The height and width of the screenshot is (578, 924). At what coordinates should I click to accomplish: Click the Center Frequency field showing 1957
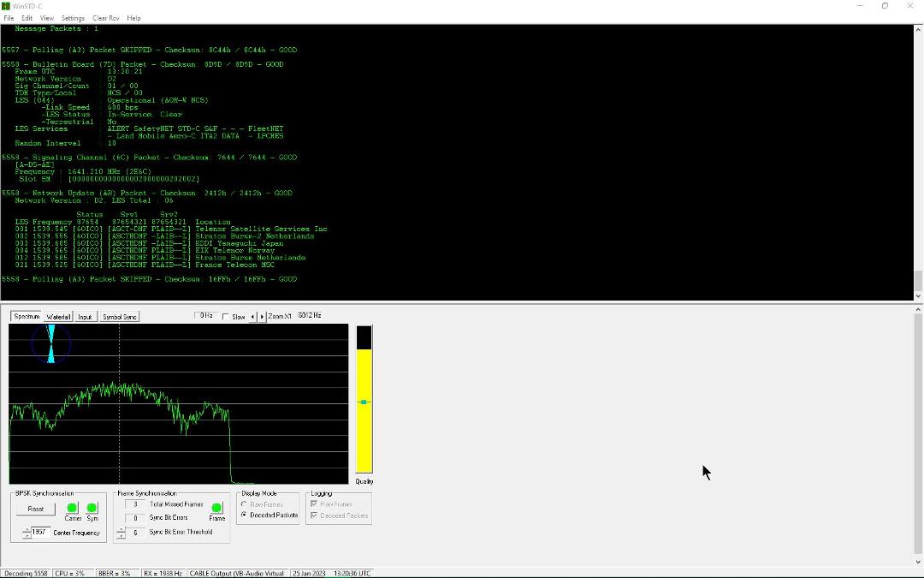pyautogui.click(x=40, y=532)
